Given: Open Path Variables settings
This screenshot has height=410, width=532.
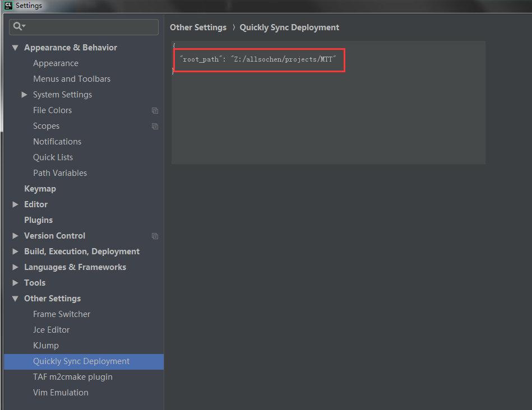Looking at the screenshot, I should (60, 173).
